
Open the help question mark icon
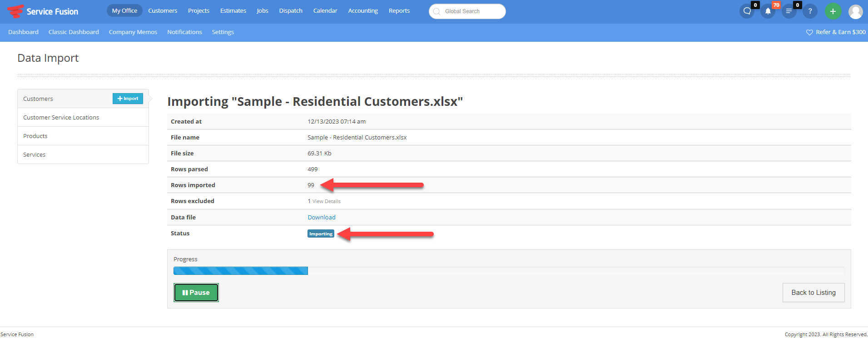pos(810,11)
